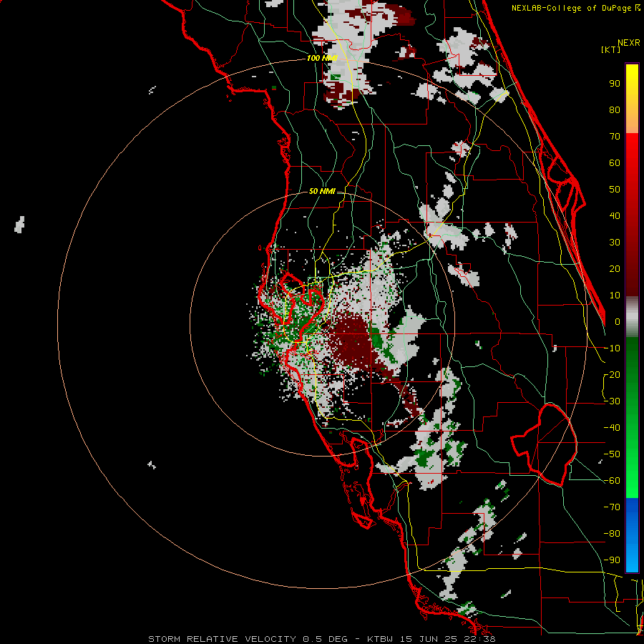The height and width of the screenshot is (644, 644).
Task: Click the "KTBW" radar station identifier
Action: click(379, 639)
